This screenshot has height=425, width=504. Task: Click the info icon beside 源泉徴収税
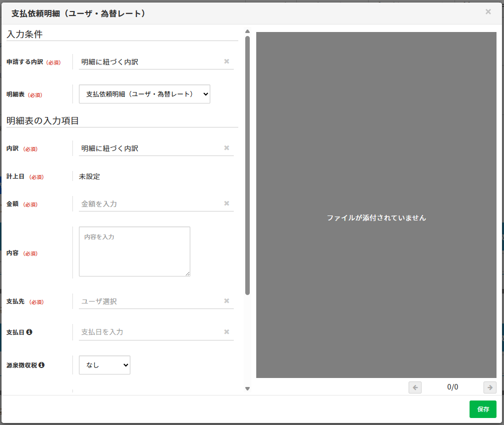point(41,365)
